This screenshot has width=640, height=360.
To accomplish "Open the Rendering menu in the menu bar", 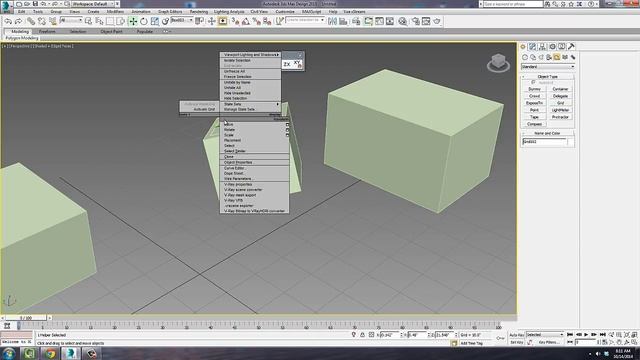I will coord(199,12).
